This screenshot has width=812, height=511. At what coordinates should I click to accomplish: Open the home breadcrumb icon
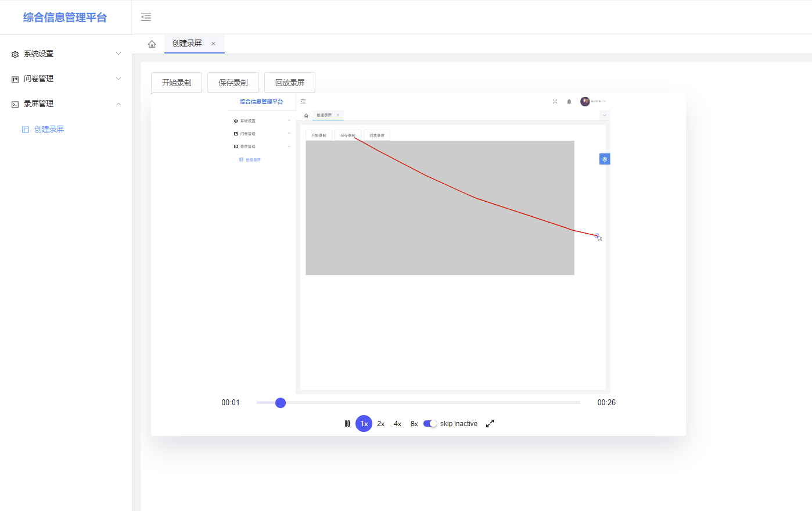point(152,44)
